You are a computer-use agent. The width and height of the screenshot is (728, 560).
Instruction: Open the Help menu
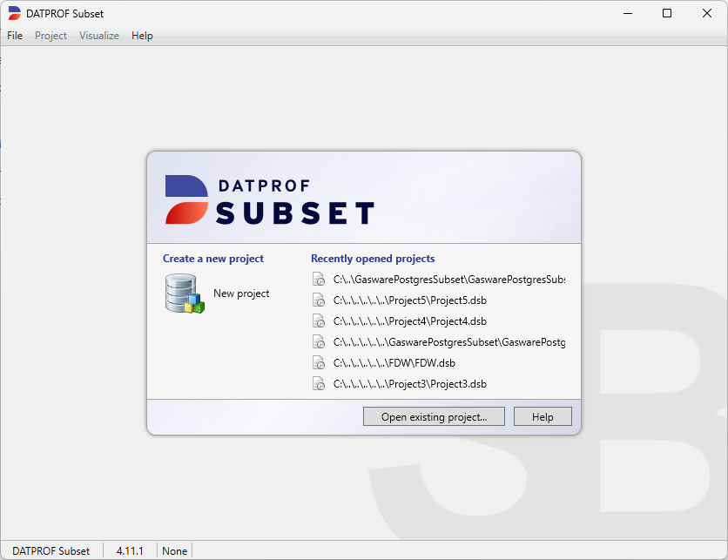(x=142, y=36)
